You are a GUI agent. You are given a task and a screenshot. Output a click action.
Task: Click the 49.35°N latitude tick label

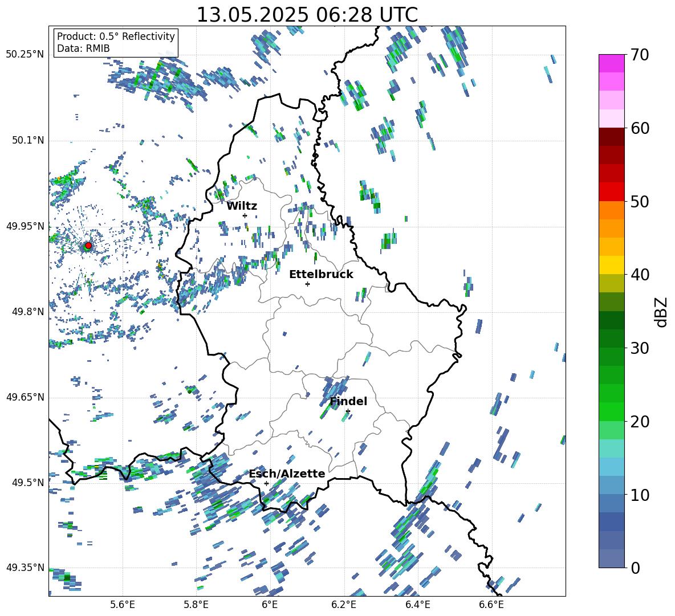25,568
